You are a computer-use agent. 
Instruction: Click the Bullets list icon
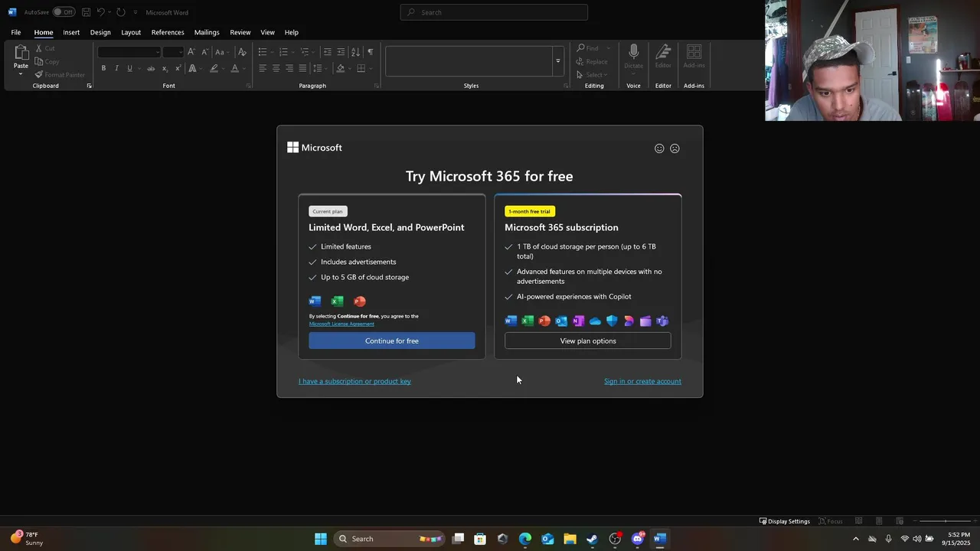pyautogui.click(x=262, y=51)
